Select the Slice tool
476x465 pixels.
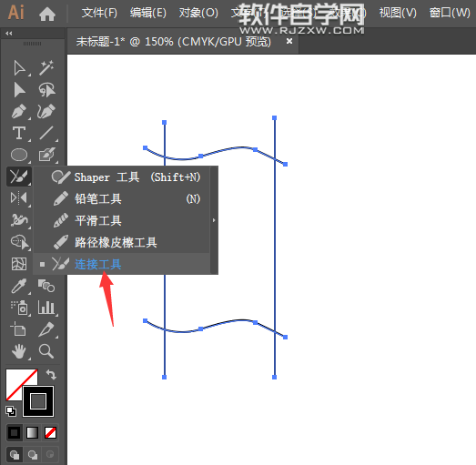coord(46,329)
